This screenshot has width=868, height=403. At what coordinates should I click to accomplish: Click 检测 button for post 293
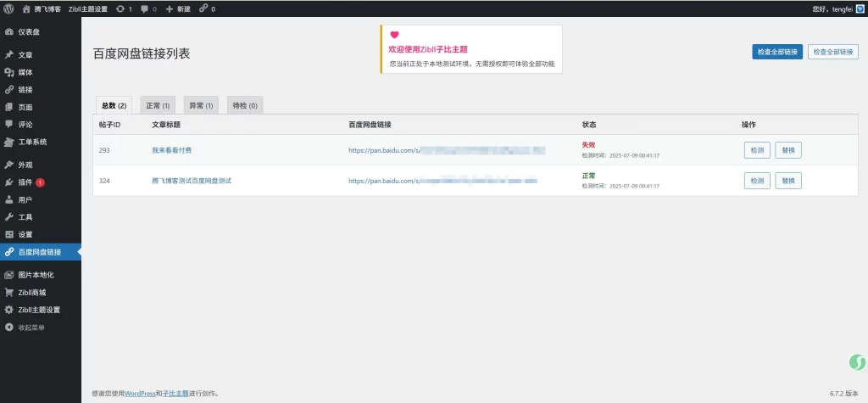[x=756, y=150]
